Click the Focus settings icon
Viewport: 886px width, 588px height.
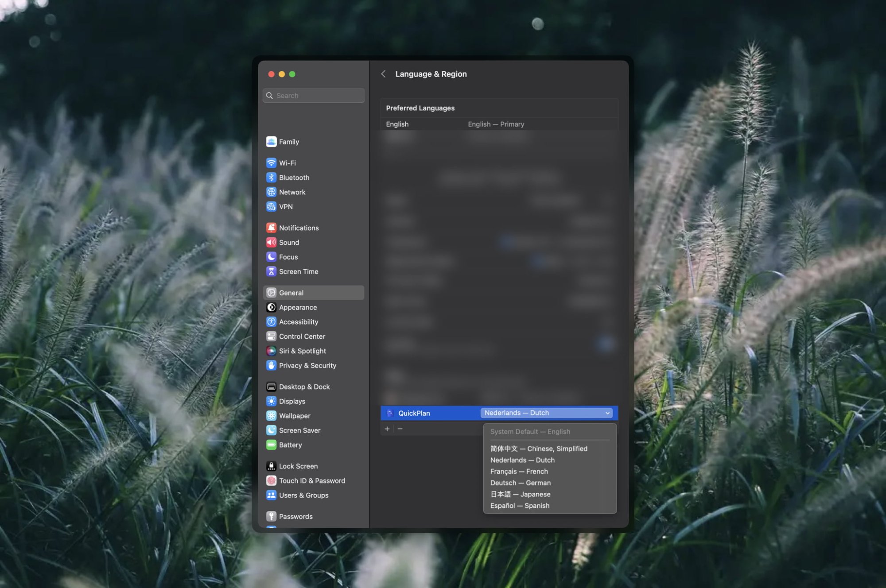pos(271,257)
